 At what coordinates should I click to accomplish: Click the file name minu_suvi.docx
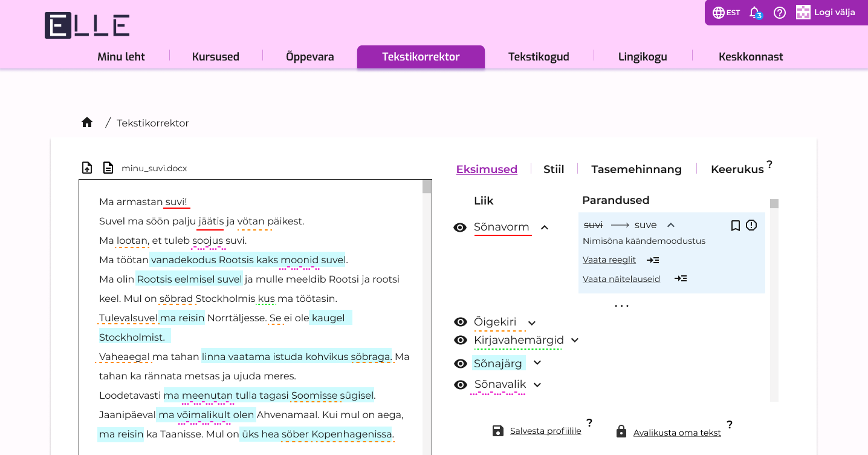(x=154, y=168)
